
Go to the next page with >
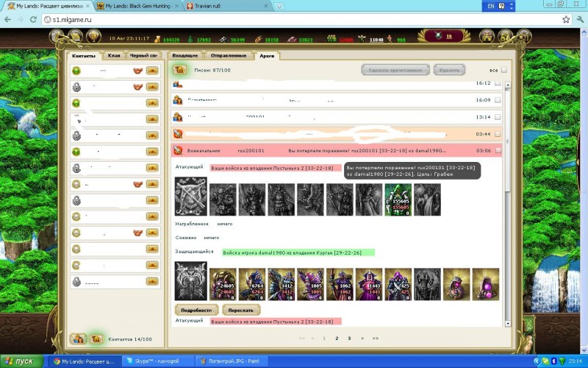point(362,339)
